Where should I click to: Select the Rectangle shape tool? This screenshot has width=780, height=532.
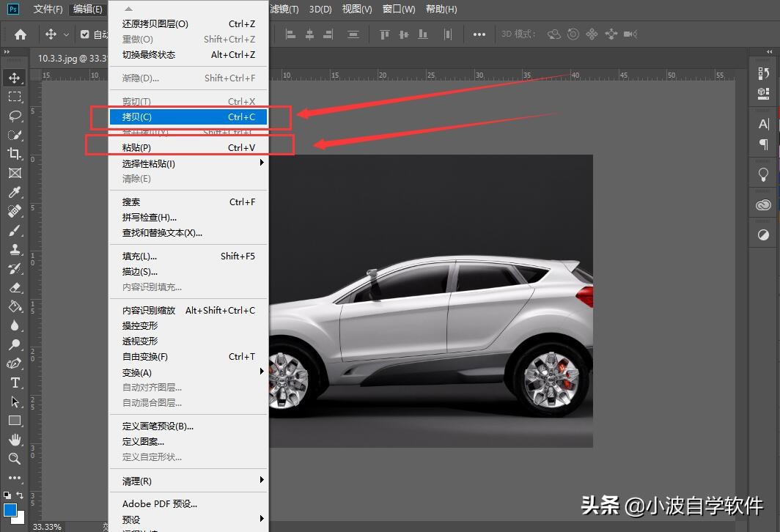(x=15, y=421)
